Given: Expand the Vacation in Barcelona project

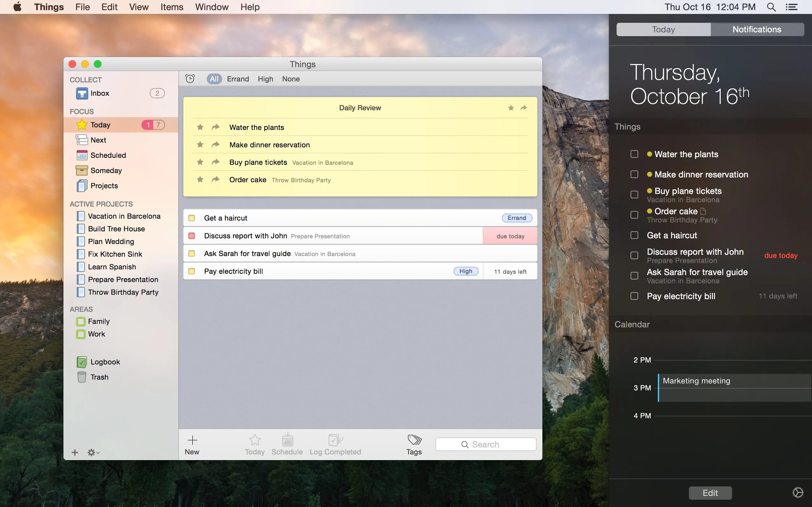Looking at the screenshot, I should 124,216.
